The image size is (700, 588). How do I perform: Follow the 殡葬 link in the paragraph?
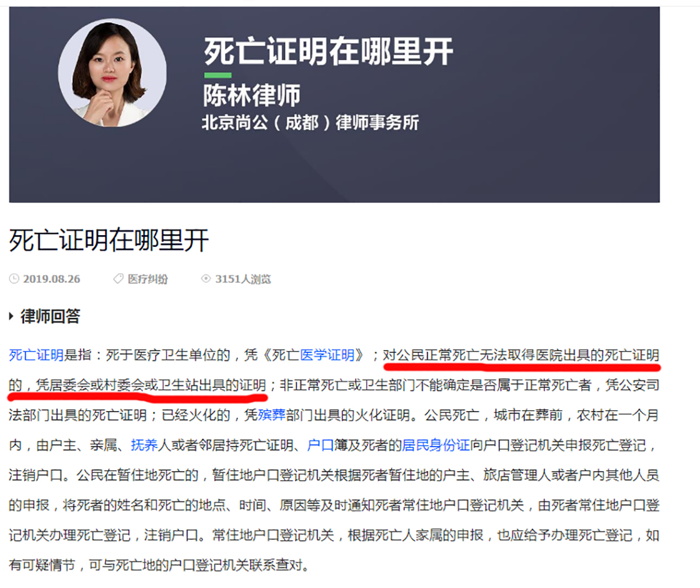pos(271,415)
